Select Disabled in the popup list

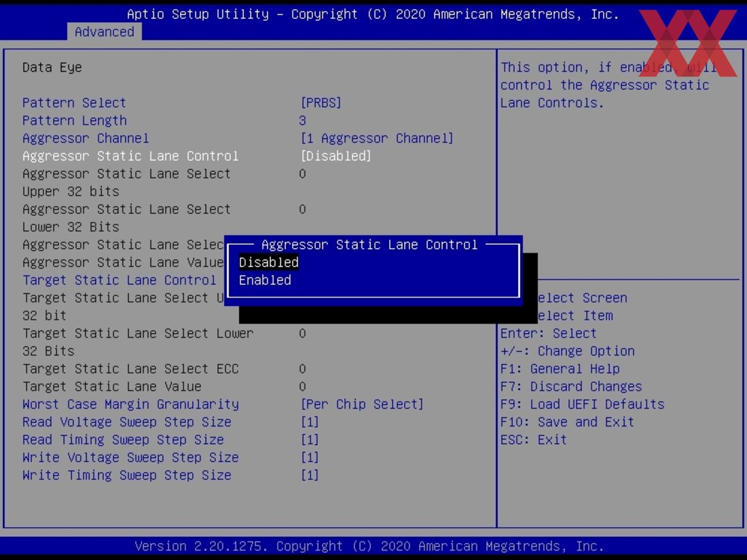point(269,262)
